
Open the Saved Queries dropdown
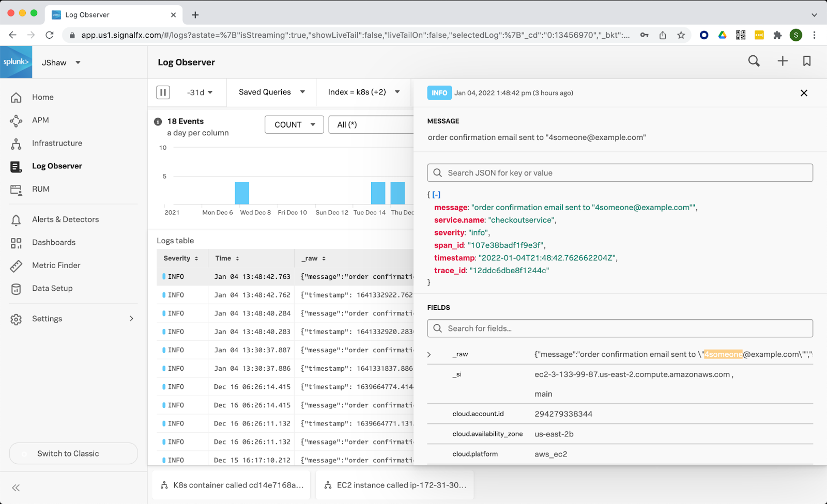point(270,92)
